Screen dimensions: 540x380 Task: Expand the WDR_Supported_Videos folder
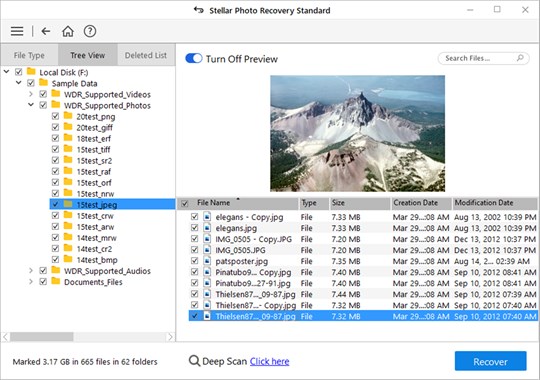31,94
